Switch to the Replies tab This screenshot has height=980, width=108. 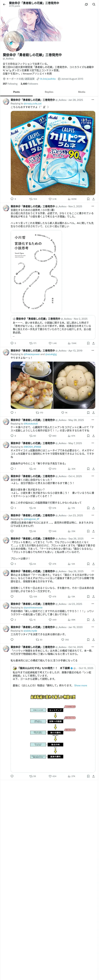[x=49, y=92]
